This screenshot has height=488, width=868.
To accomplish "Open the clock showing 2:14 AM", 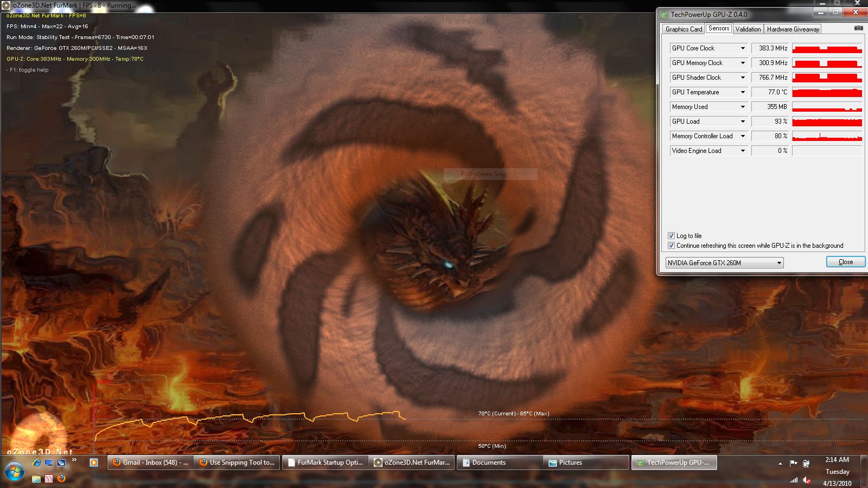I will [x=837, y=471].
